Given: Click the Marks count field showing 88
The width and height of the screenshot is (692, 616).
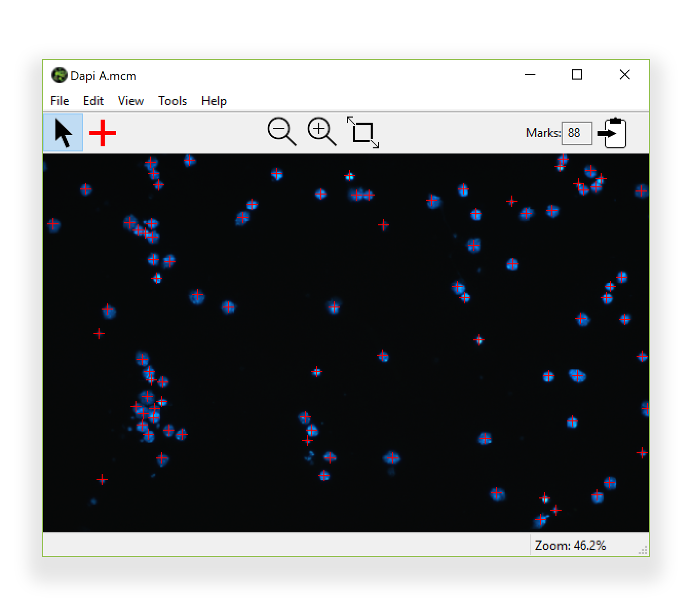Looking at the screenshot, I should tap(577, 133).
